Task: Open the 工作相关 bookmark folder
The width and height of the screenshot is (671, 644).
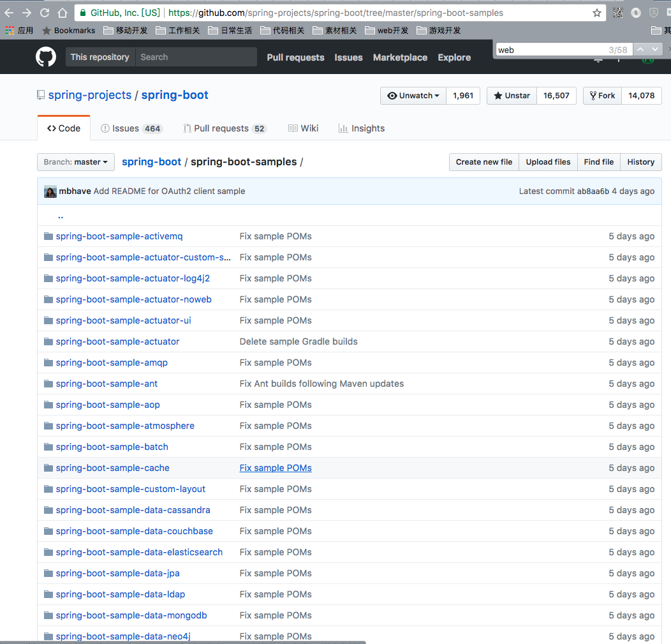Action: [177, 31]
